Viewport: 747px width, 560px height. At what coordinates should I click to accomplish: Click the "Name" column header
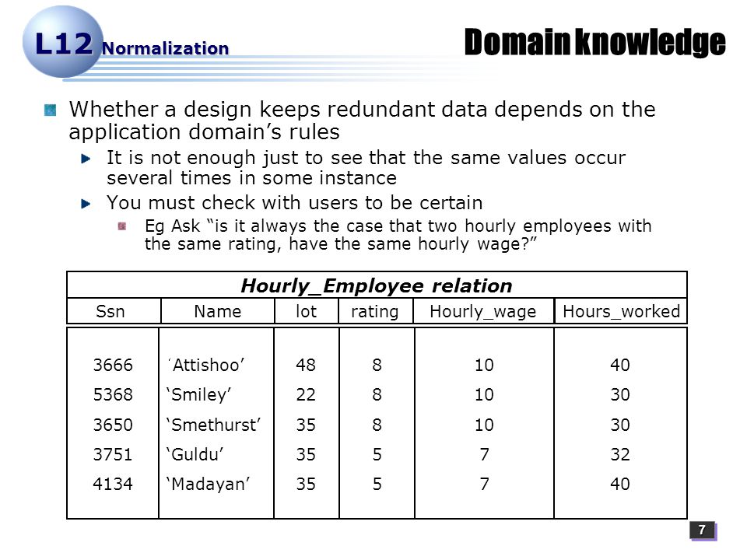pos(218,311)
